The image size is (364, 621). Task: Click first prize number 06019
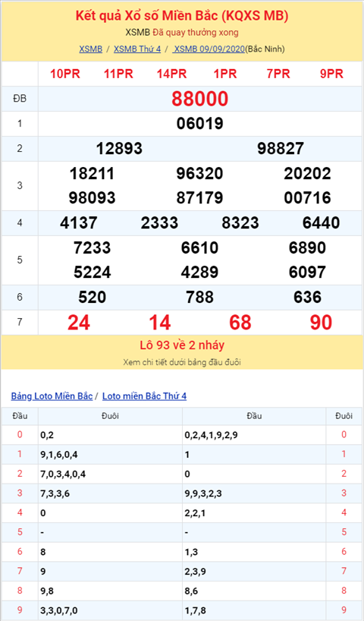pyautogui.click(x=199, y=124)
